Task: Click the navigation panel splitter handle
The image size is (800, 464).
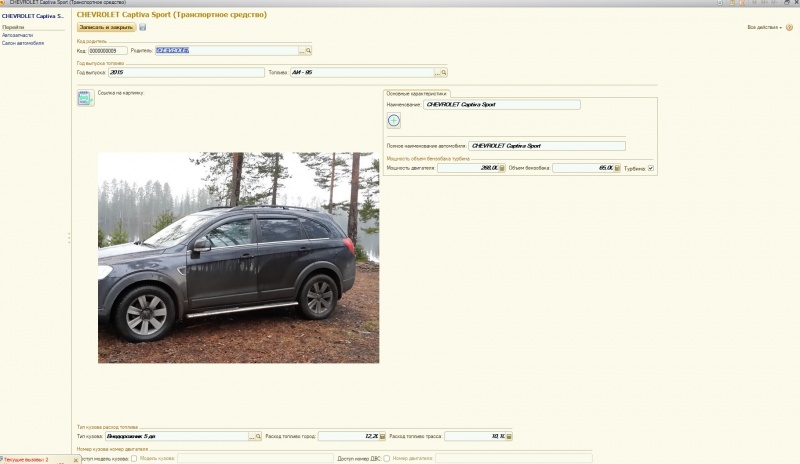Action: pyautogui.click(x=69, y=238)
